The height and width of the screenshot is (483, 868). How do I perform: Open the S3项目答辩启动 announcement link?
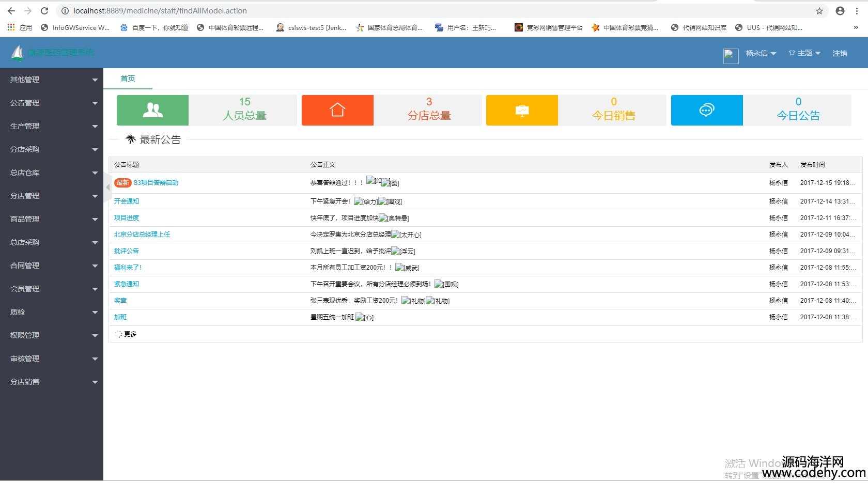tap(156, 183)
